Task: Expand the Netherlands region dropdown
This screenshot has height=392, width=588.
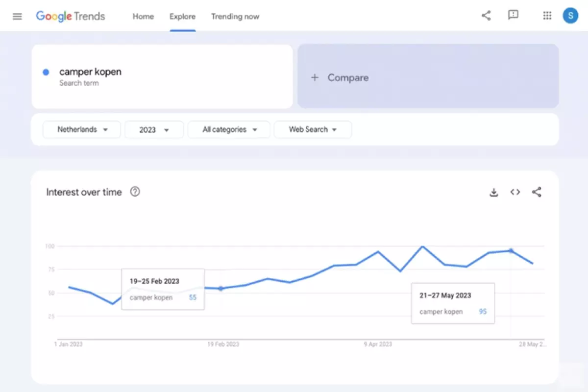Action: point(82,130)
